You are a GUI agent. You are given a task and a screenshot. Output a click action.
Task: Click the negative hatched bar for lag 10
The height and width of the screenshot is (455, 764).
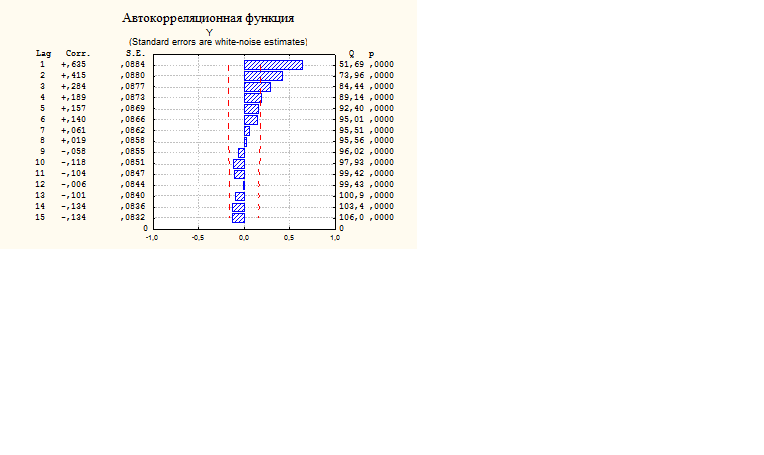click(239, 163)
